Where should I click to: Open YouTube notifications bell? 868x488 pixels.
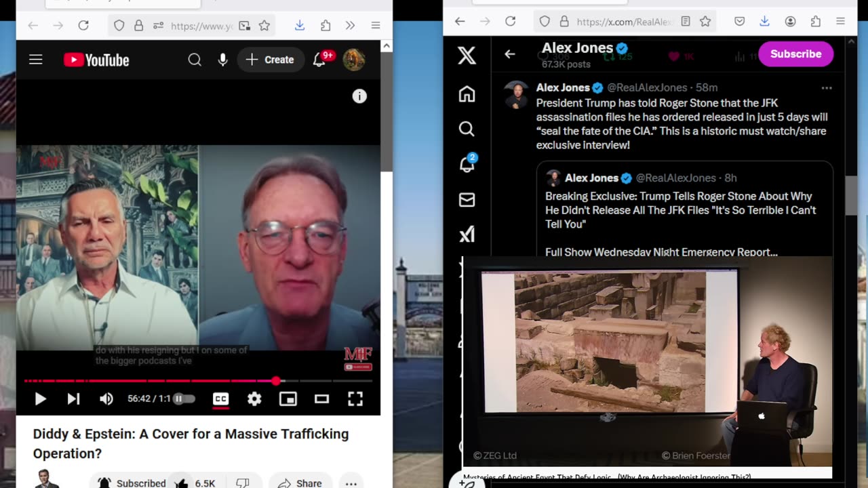click(319, 60)
